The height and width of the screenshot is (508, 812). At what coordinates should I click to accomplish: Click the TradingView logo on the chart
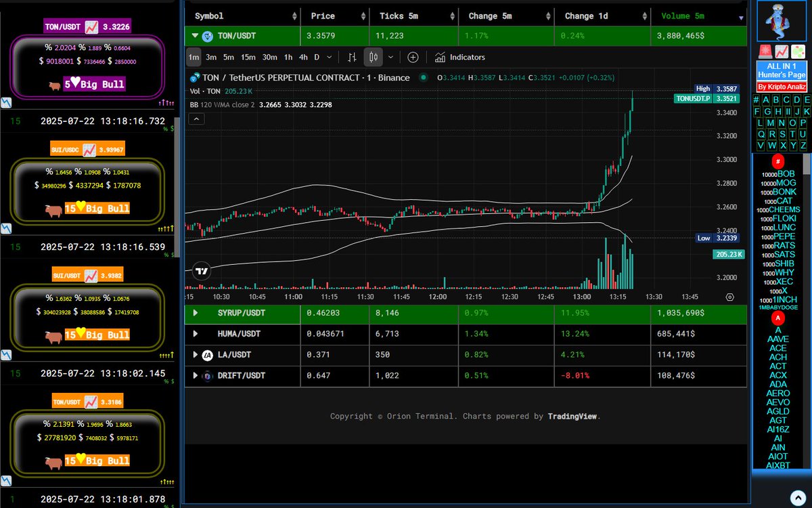point(200,271)
